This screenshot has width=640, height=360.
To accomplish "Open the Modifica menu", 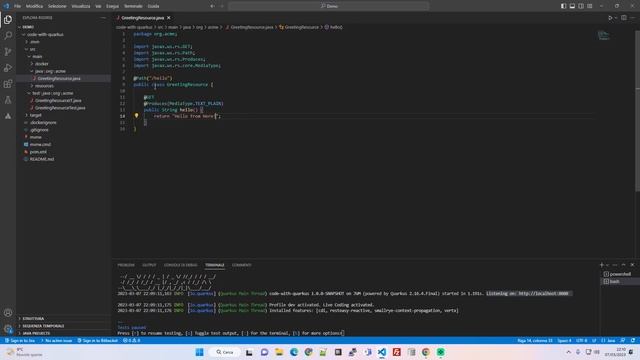I will pos(34,6).
